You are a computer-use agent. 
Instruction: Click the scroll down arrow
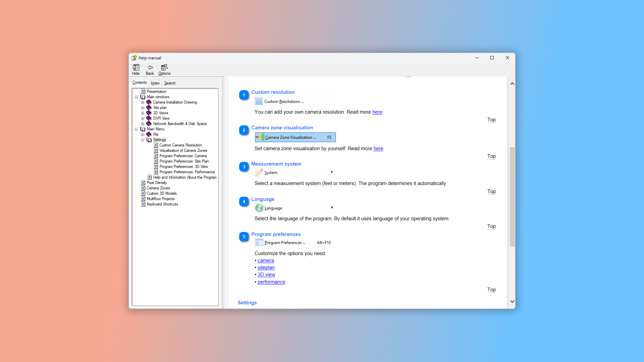coord(512,302)
